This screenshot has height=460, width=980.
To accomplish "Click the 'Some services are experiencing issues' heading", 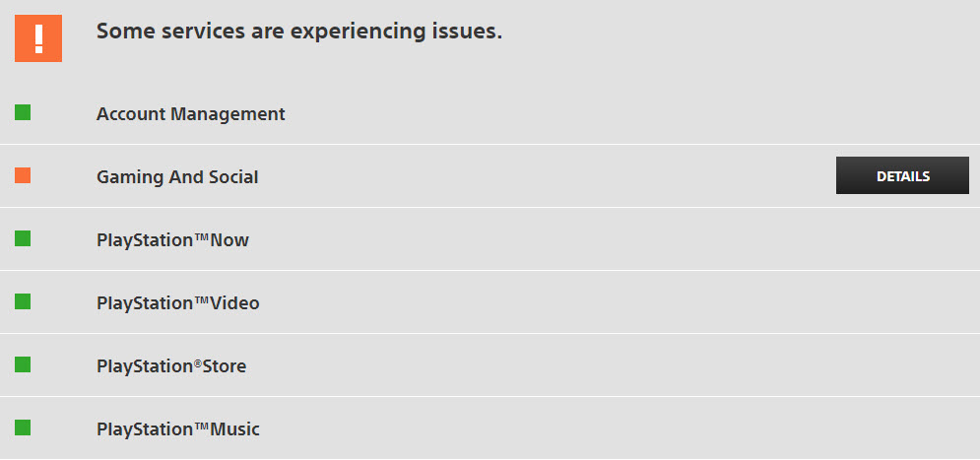I will coord(299,32).
